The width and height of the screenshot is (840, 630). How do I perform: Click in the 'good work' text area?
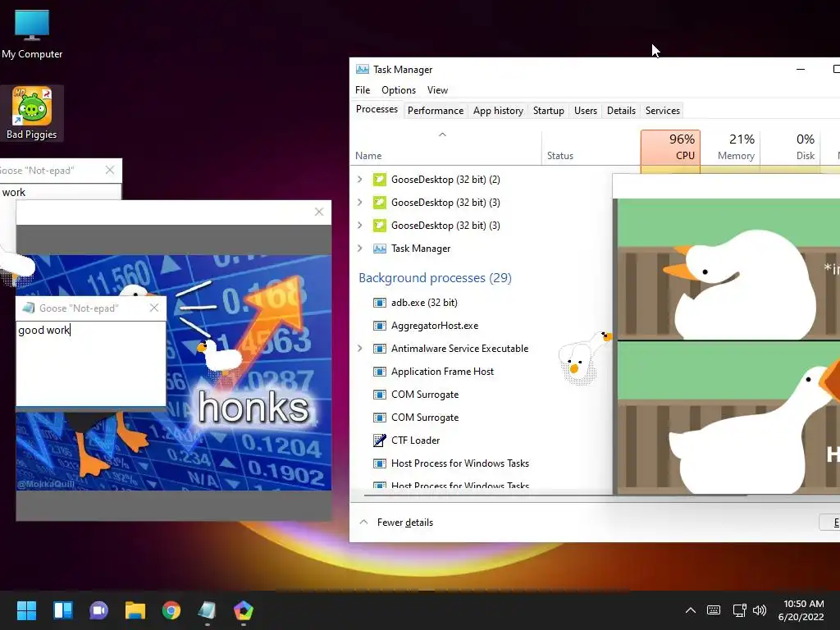pos(91,363)
